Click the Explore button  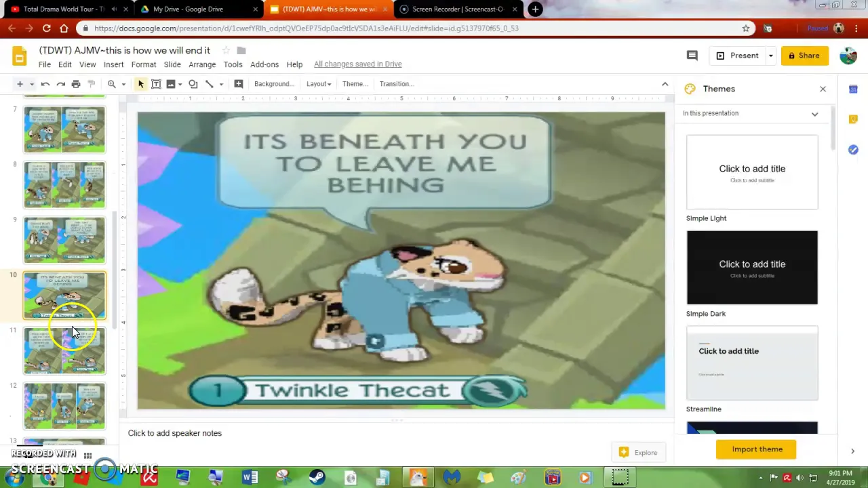click(637, 453)
